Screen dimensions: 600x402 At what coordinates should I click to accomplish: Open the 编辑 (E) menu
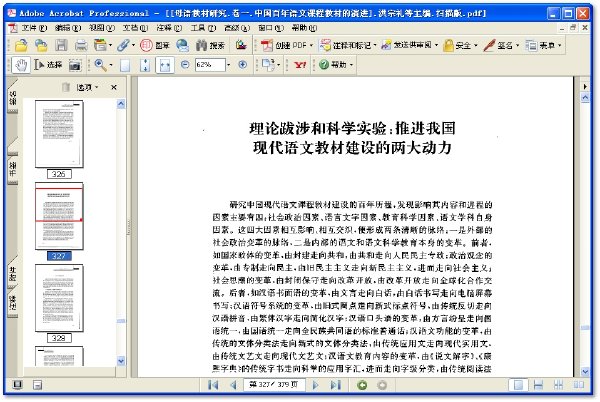coord(68,28)
